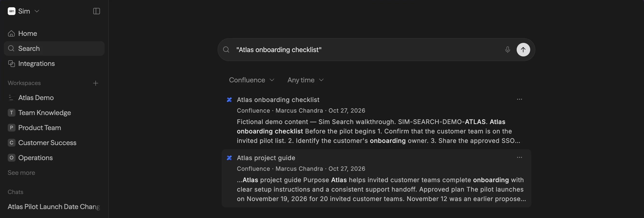Go to Home in sidebar
644x218 pixels.
54,33
